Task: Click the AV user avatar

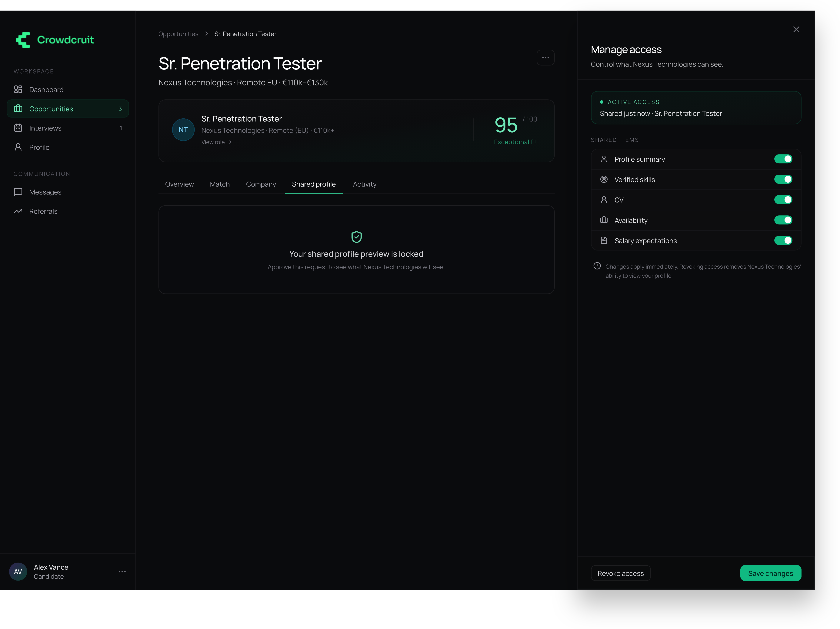Action: pos(18,572)
